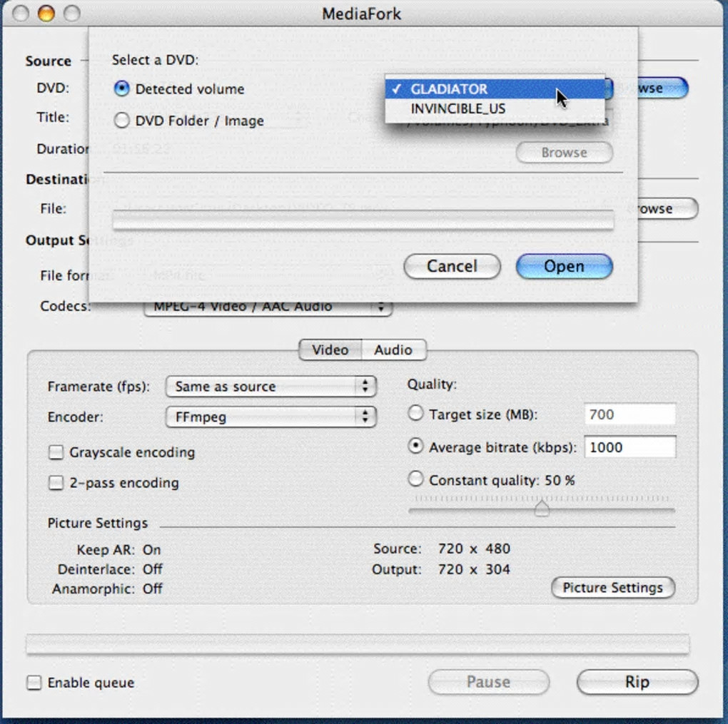Image resolution: width=728 pixels, height=724 pixels.
Task: Click the Cancel button in the dialog
Action: pyautogui.click(x=452, y=266)
